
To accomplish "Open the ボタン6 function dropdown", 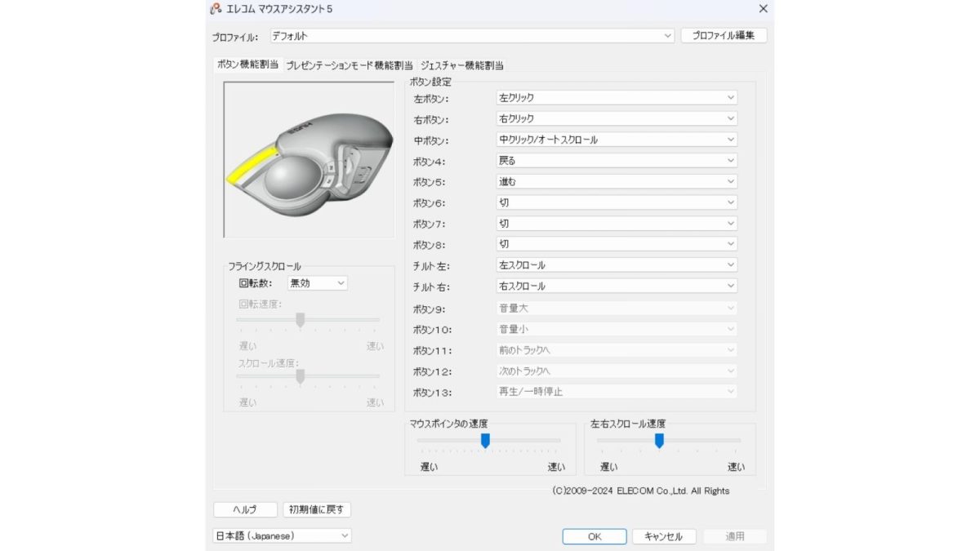I will [617, 202].
